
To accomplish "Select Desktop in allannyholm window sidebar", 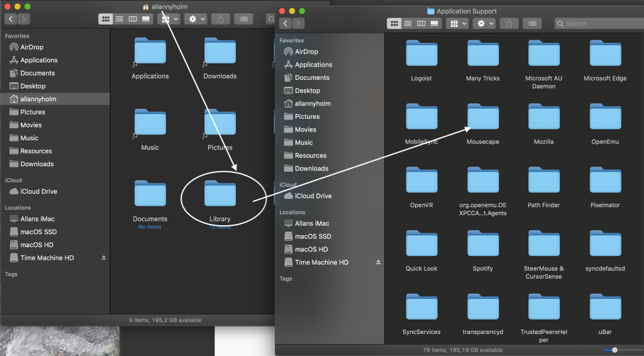I will [x=55, y=86].
